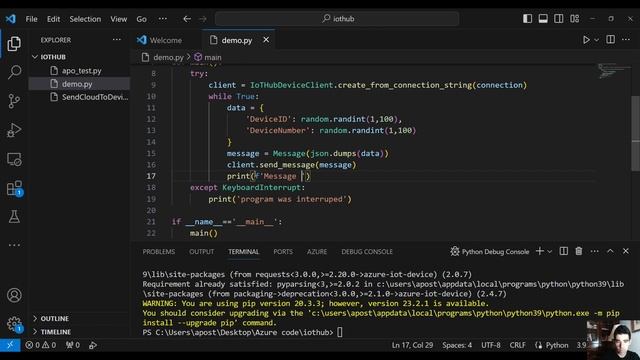Open the launch profile dropdown for terminals

coord(550,252)
